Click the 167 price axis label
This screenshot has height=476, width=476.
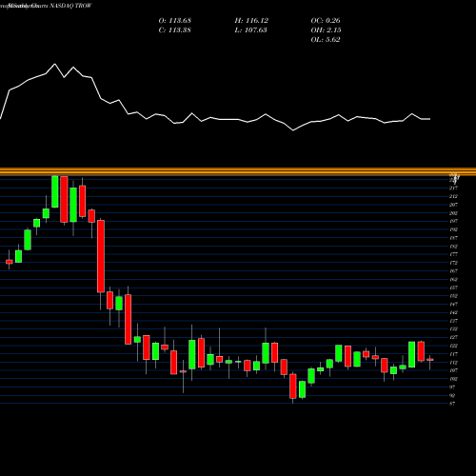[x=453, y=271]
